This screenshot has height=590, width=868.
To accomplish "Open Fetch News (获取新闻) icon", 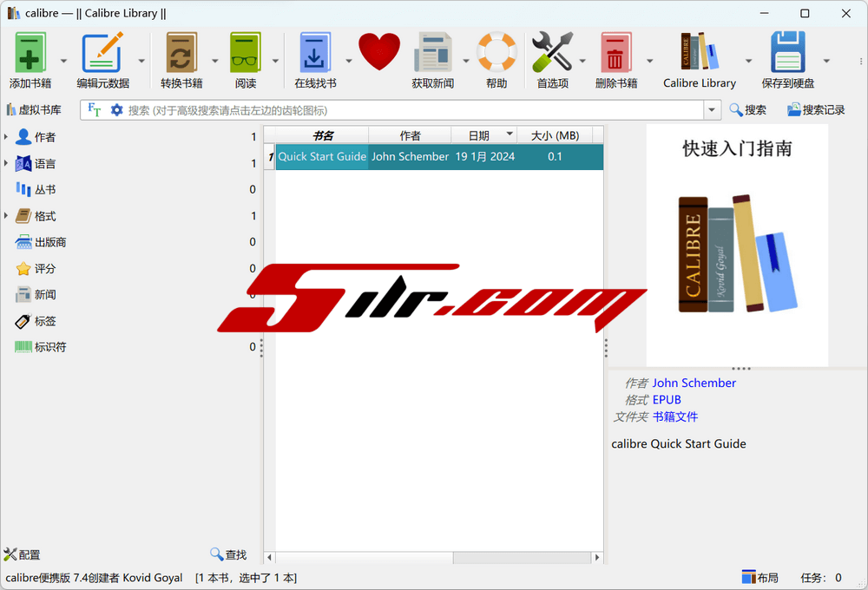I will 432,54.
